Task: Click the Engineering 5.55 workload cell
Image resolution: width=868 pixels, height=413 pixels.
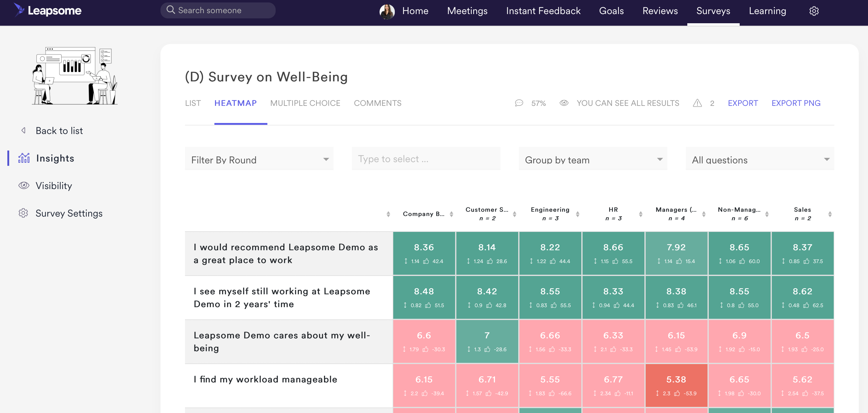Action: 550,385
